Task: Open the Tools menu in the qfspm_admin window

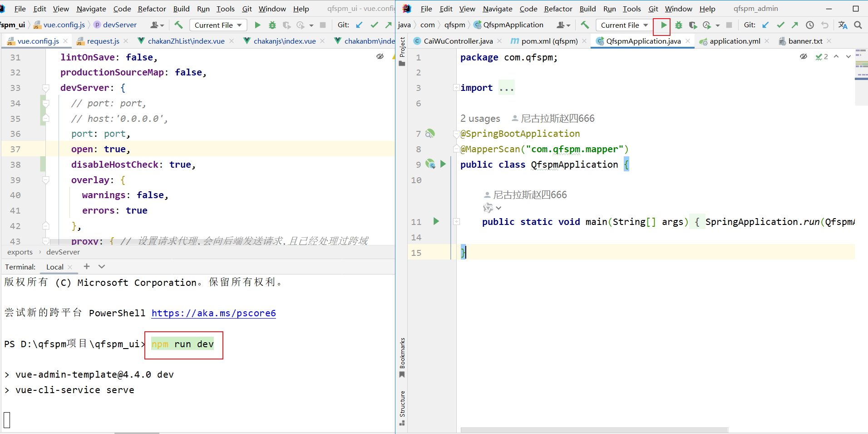Action: click(x=632, y=9)
